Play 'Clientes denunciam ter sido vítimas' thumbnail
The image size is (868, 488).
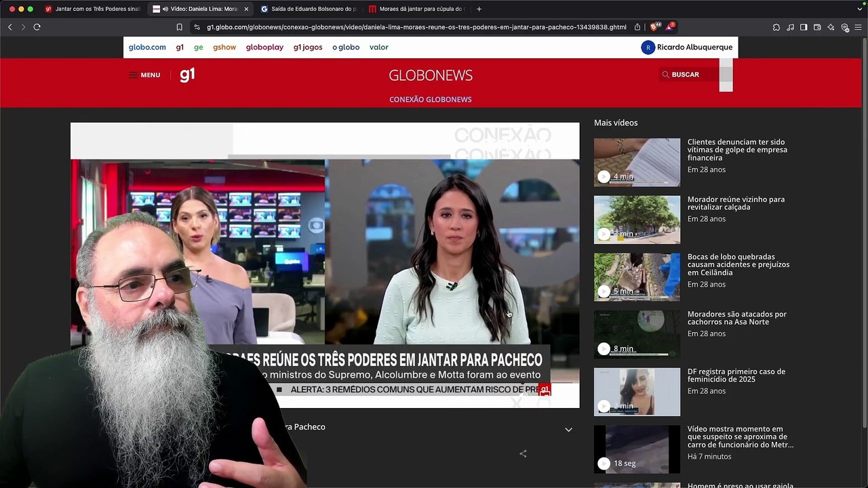(x=637, y=163)
